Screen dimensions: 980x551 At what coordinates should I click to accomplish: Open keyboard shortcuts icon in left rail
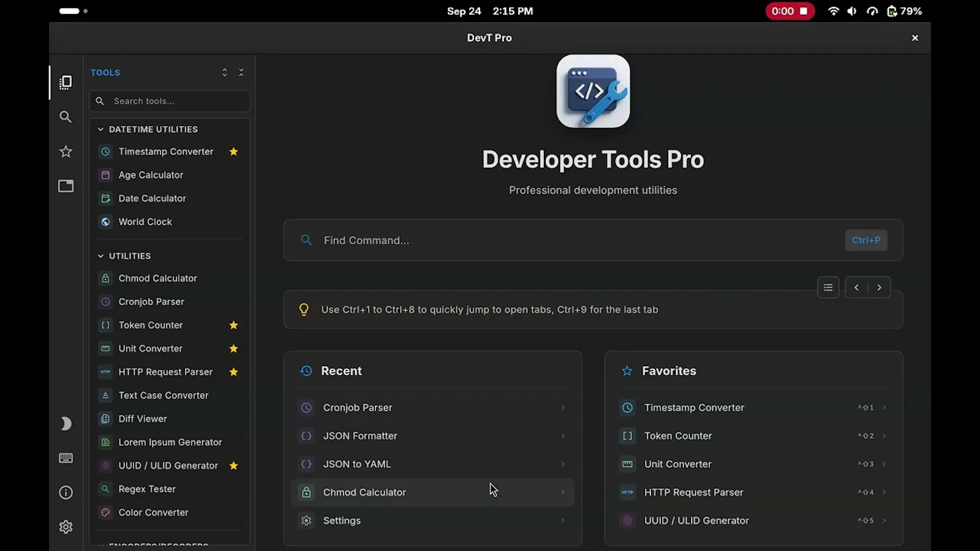pos(66,458)
